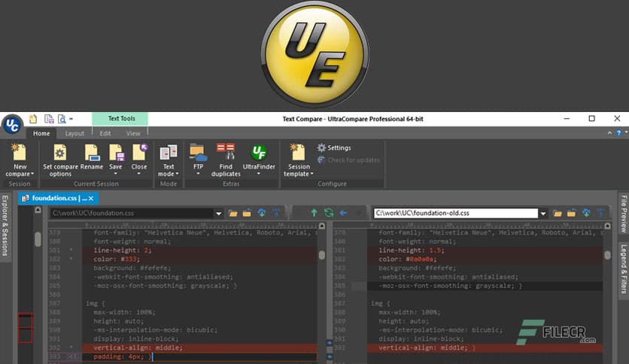
Task: Click the red difference marker in overview strip
Action: [26, 328]
